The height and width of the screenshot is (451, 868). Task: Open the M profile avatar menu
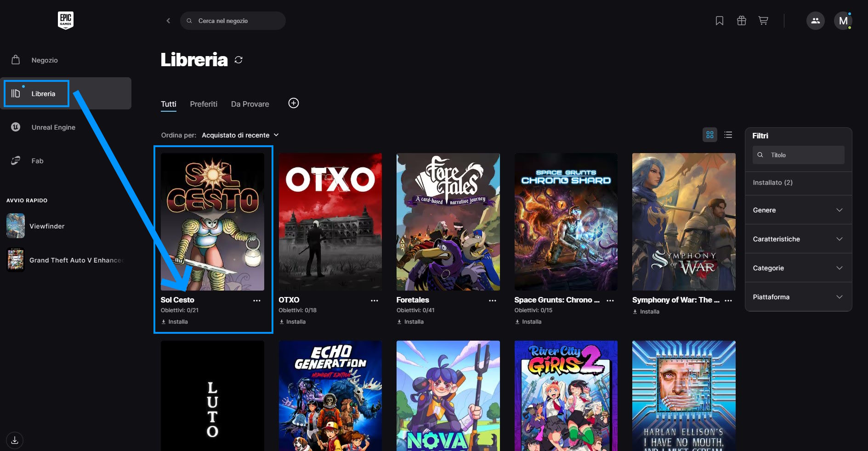tap(843, 21)
